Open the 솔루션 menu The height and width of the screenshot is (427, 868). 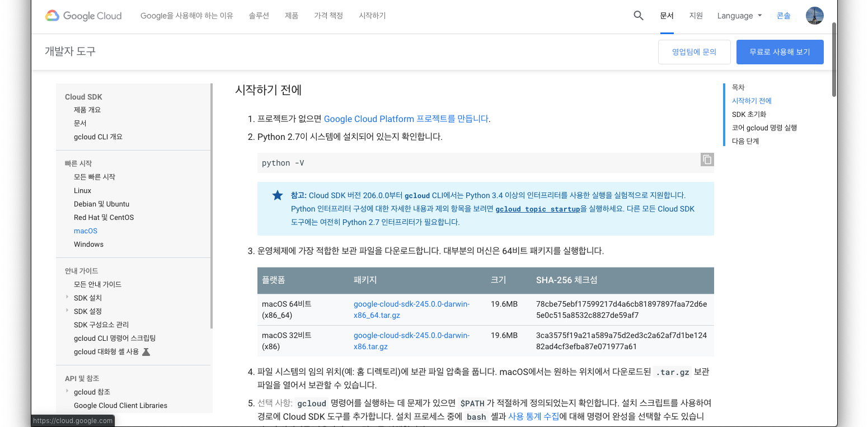[259, 16]
